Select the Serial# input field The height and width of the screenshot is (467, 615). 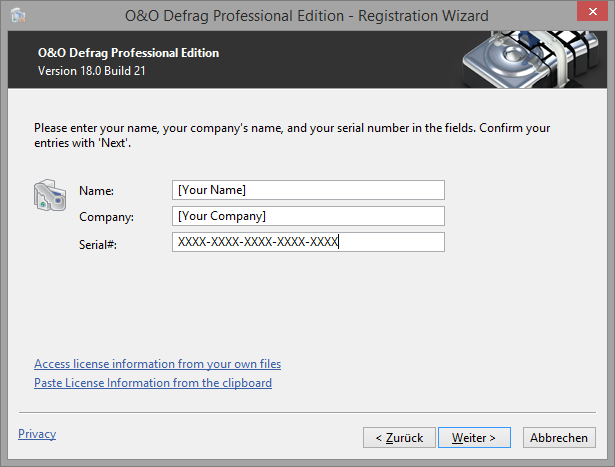(308, 242)
